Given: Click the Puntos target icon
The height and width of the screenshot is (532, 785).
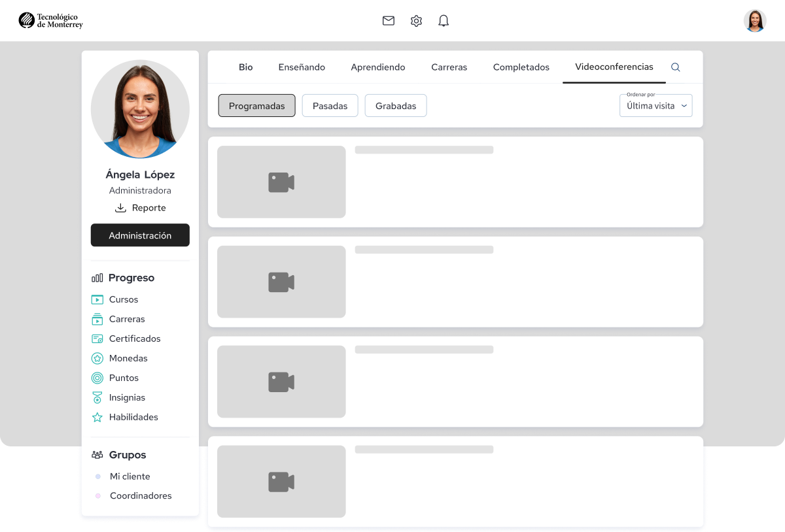Looking at the screenshot, I should click(97, 378).
